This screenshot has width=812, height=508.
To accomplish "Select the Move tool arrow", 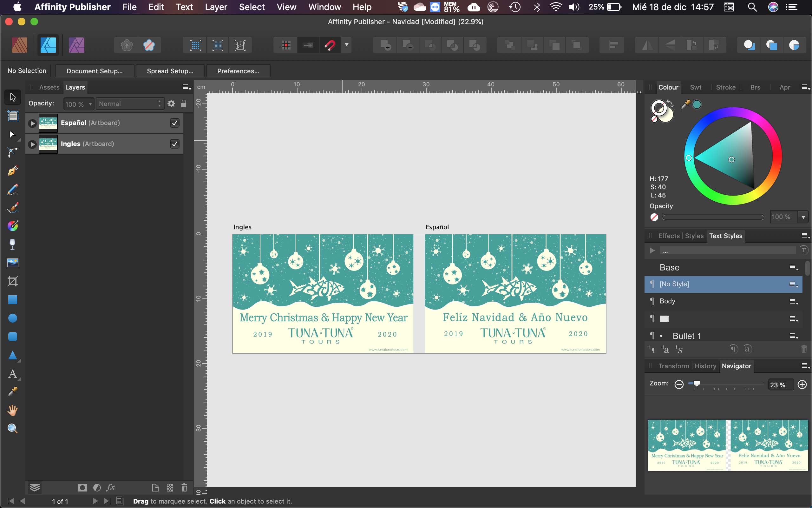I will tap(13, 97).
